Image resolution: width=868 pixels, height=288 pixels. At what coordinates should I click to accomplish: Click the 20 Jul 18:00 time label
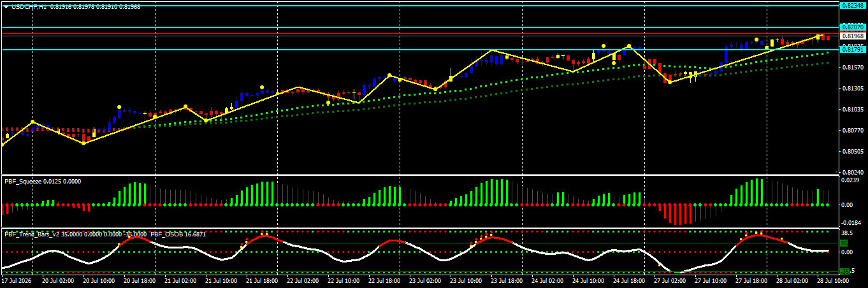pyautogui.click(x=140, y=280)
